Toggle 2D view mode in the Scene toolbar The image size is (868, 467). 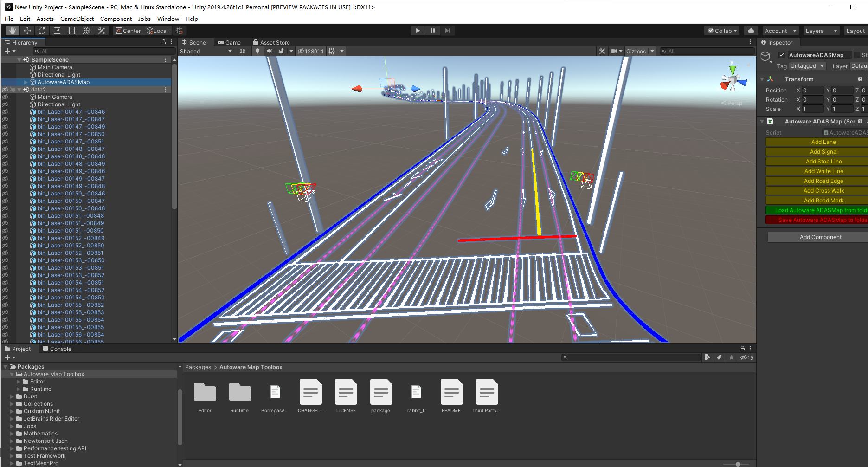point(243,51)
